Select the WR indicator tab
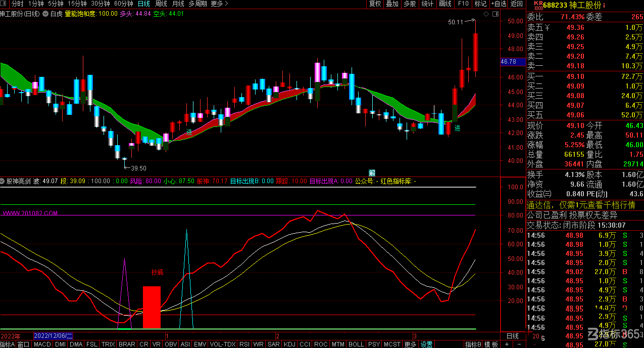644x348 pixels. point(259,344)
